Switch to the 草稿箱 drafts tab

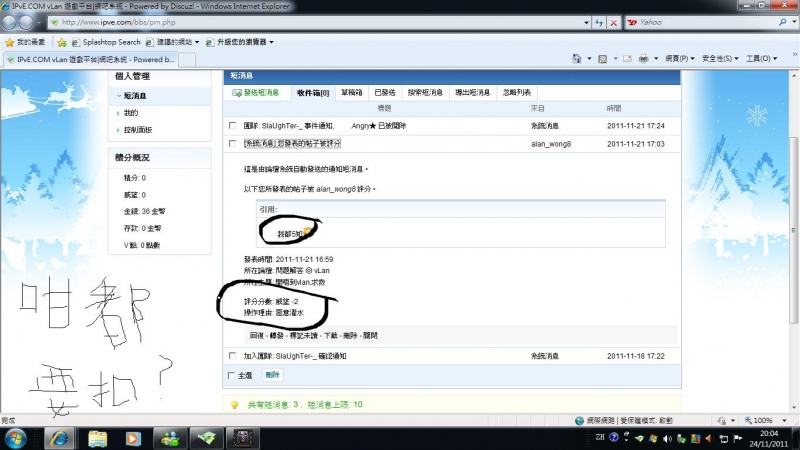(350, 92)
